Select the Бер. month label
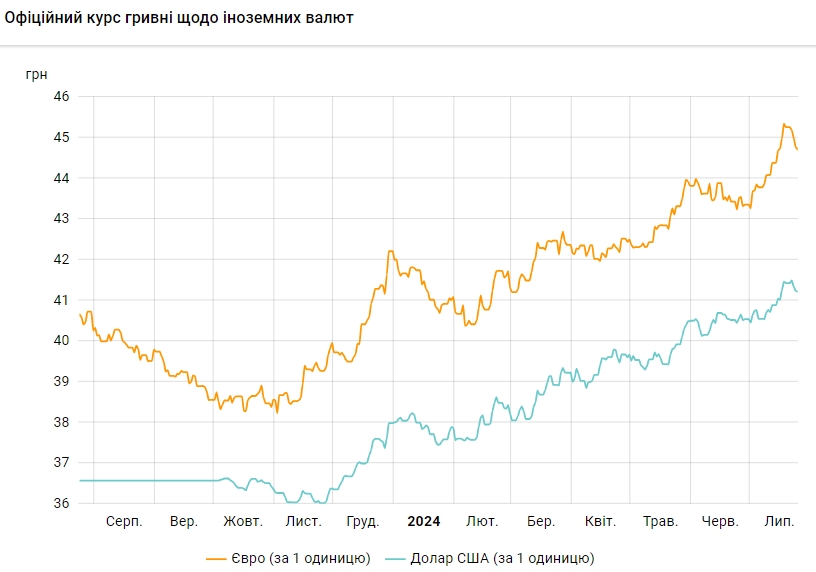This screenshot has height=572, width=816. 541,522
